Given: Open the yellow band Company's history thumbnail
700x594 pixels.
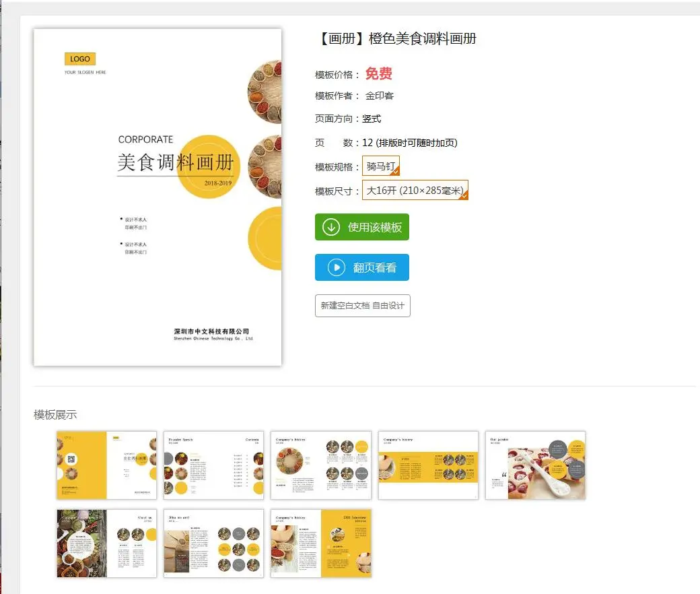Looking at the screenshot, I should tap(428, 465).
